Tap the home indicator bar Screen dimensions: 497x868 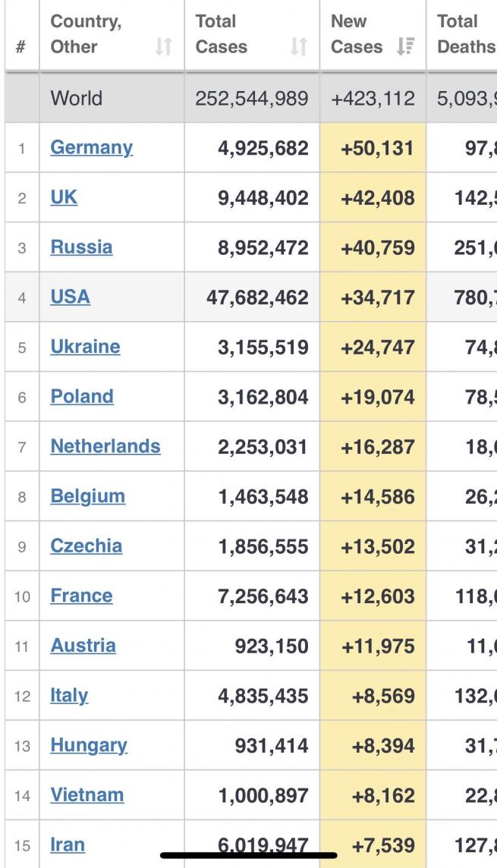coord(249,855)
